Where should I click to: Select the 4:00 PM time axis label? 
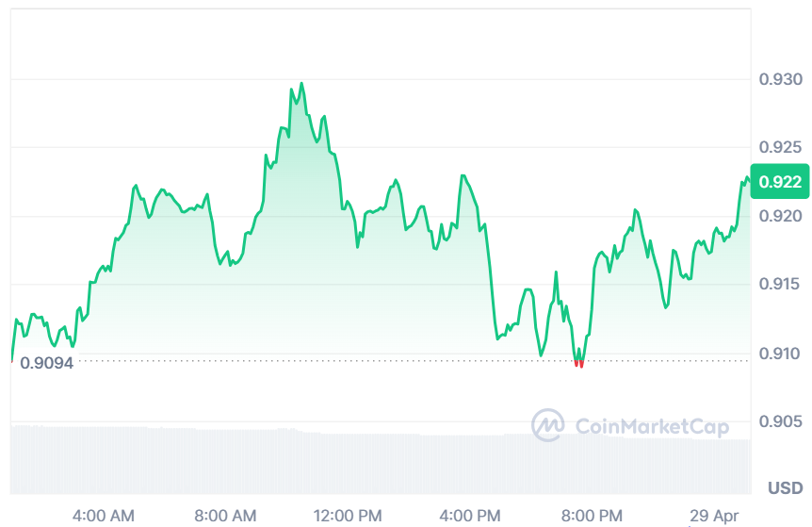pos(470,516)
